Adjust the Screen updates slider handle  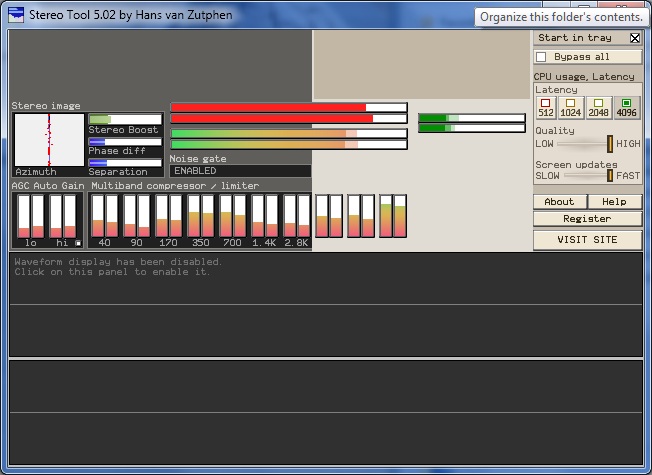click(x=610, y=176)
